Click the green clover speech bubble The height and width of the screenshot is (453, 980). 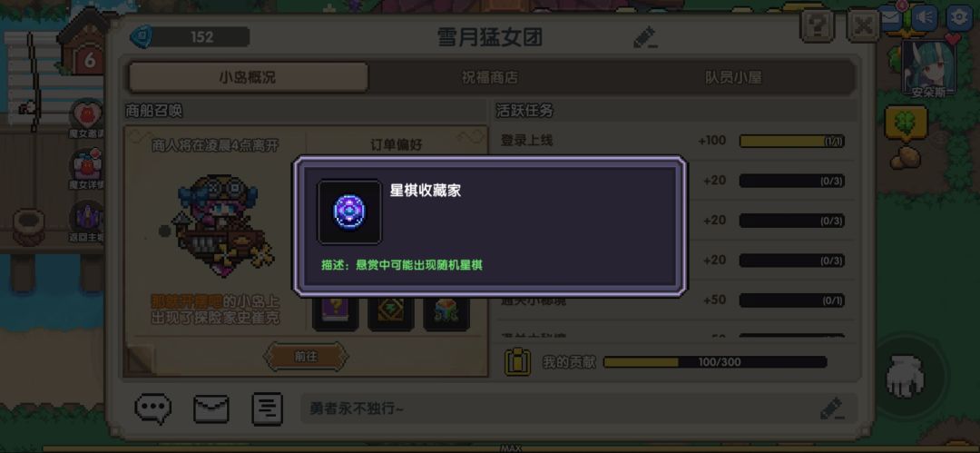tap(906, 123)
